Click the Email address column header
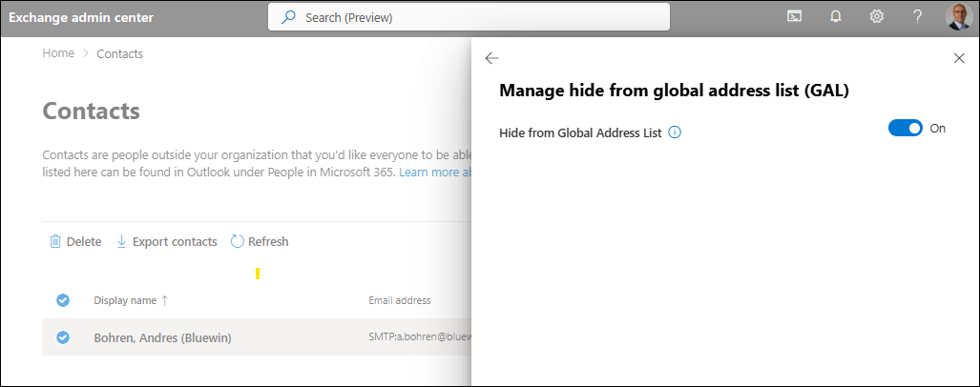Image resolution: width=980 pixels, height=387 pixels. [400, 300]
